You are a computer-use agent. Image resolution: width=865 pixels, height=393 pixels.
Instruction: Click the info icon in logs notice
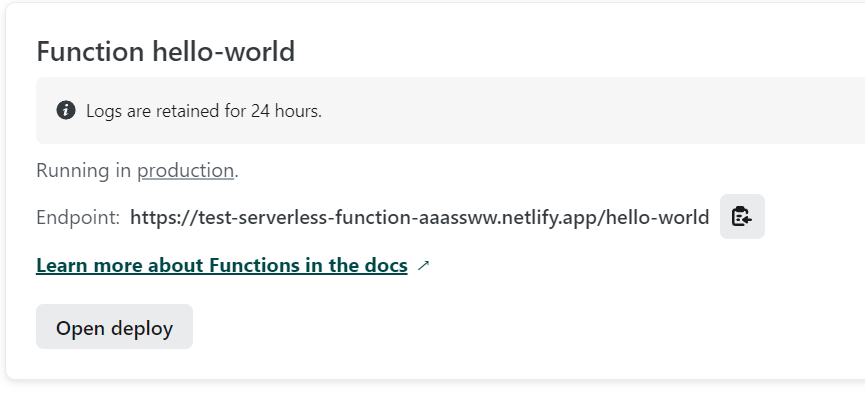pos(66,110)
